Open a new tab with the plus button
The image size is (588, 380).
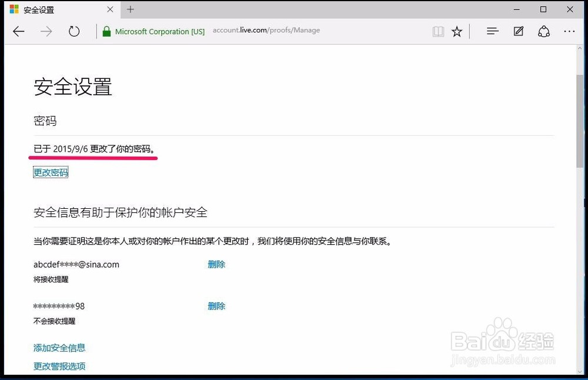130,9
